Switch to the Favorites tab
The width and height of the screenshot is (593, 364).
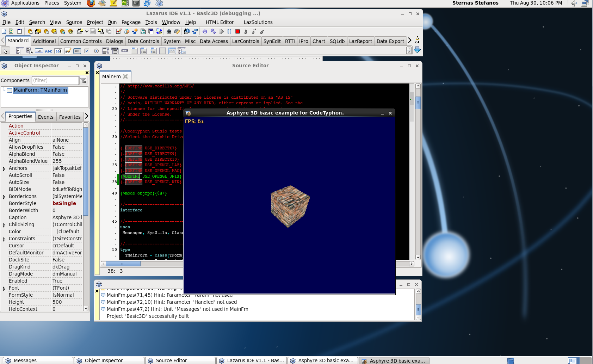coord(70,117)
